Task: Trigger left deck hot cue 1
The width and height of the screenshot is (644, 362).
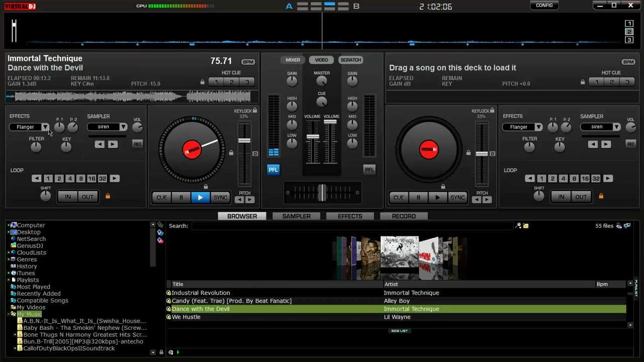Action: [x=216, y=82]
